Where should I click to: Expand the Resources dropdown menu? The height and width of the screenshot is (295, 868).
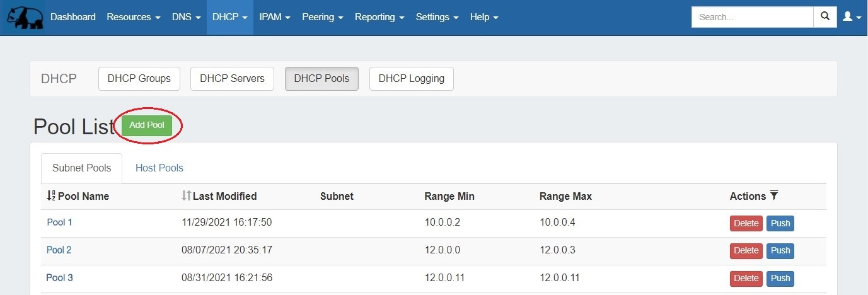tap(133, 17)
